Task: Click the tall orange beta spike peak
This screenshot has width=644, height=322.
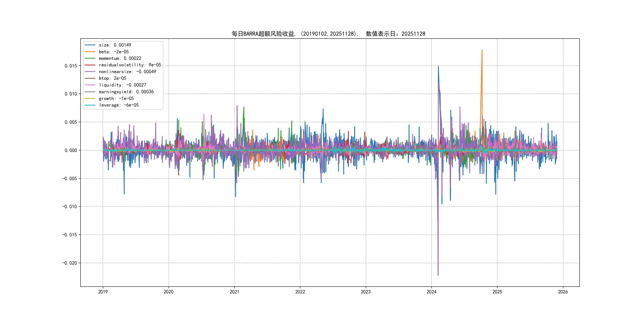Action: click(x=482, y=50)
